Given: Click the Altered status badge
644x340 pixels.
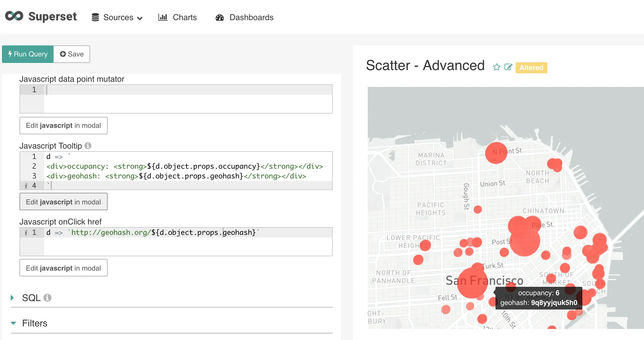Looking at the screenshot, I should [x=531, y=68].
